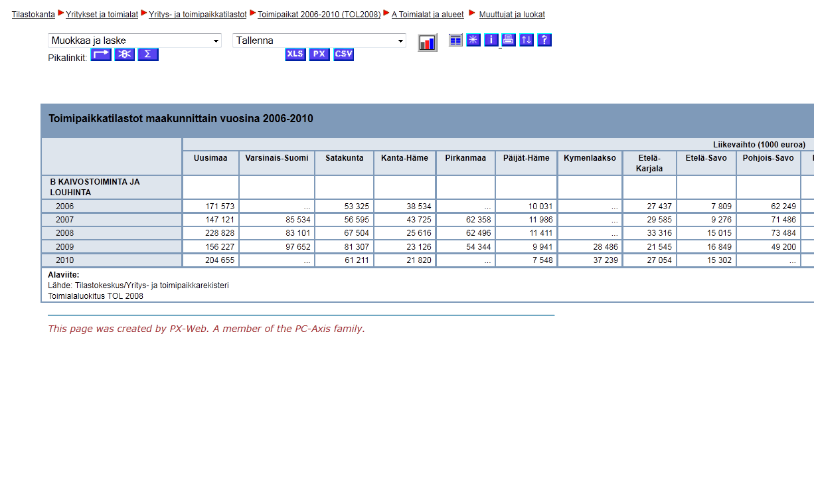814x504 pixels.
Task: Click the printer icon to print
Action: coord(509,40)
